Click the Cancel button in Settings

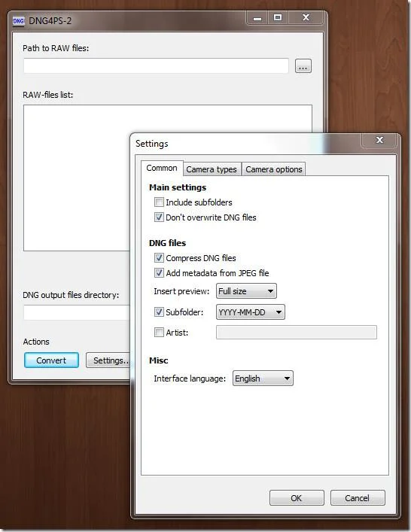(358, 497)
